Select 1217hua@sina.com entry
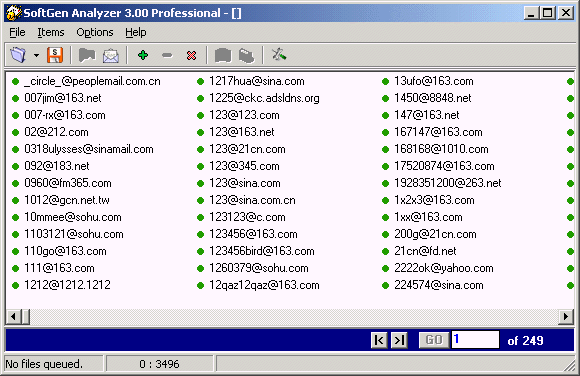This screenshot has height=376, width=580. coord(257,81)
